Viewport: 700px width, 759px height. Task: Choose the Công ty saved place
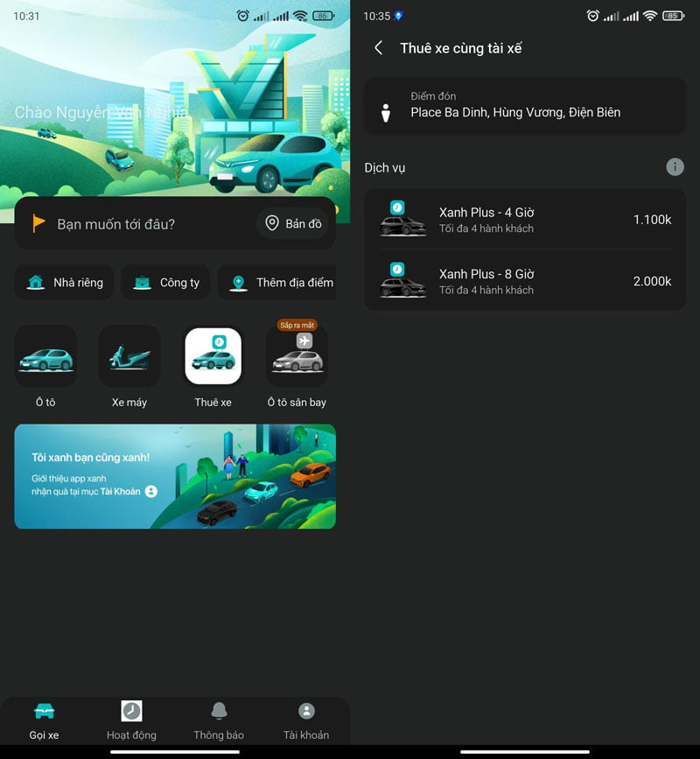pos(165,283)
